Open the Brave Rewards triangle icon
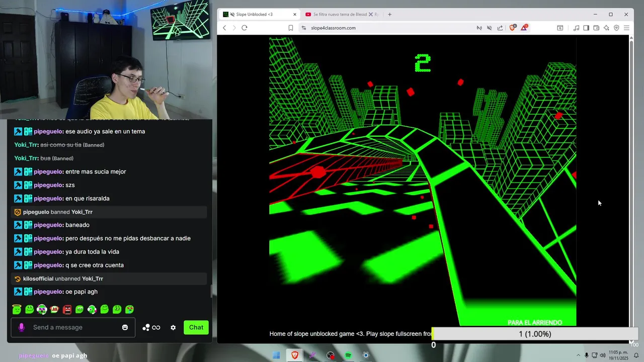Viewport: 644px width, 362px height. [524, 28]
